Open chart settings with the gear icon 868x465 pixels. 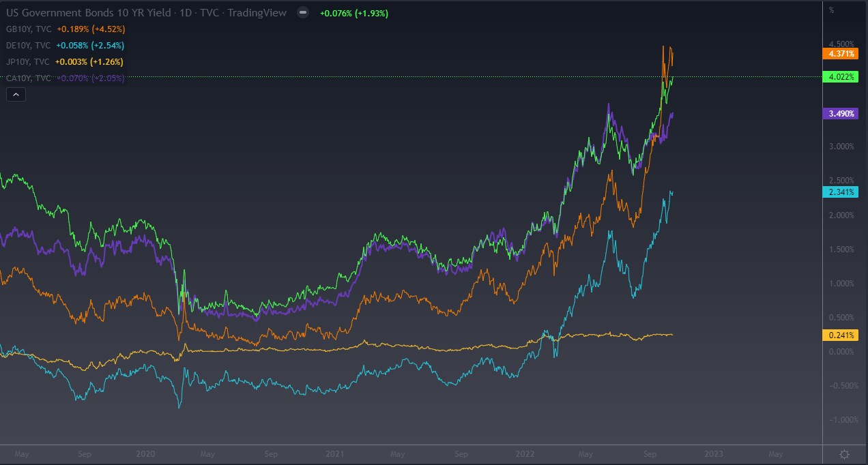[843, 453]
